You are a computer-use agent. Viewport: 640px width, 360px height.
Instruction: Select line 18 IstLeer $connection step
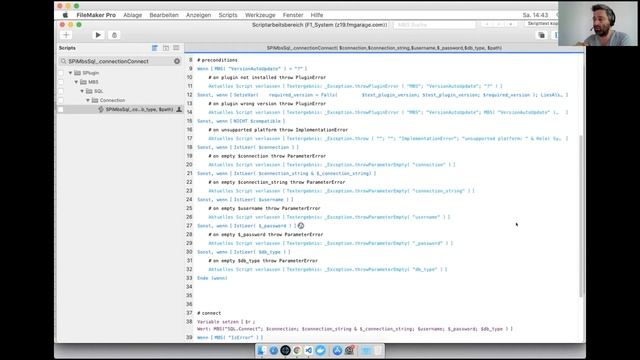coord(248,147)
